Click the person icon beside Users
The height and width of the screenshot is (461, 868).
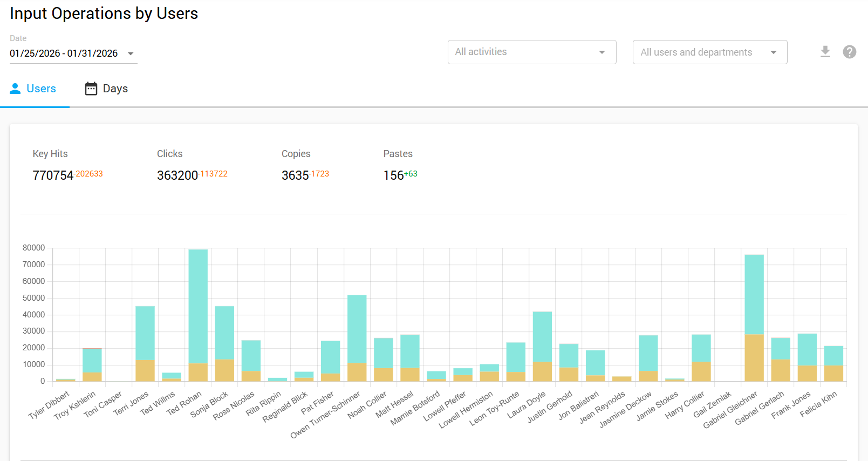(x=15, y=89)
